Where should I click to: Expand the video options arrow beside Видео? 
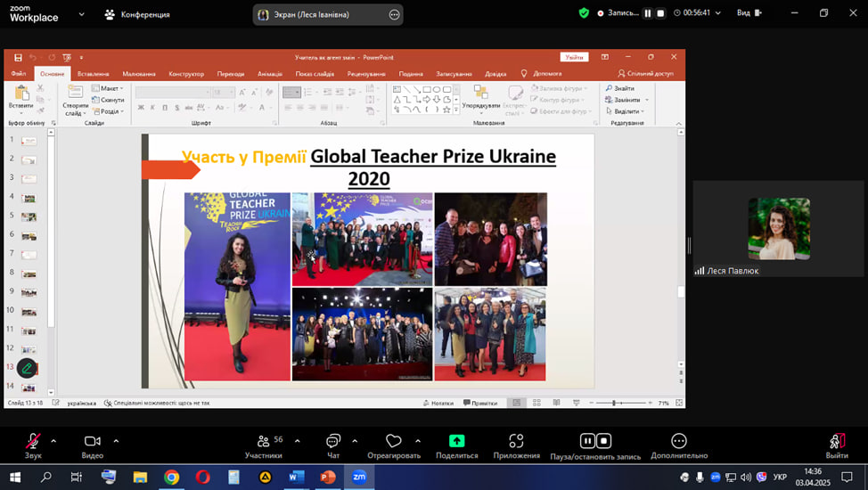[116, 440]
